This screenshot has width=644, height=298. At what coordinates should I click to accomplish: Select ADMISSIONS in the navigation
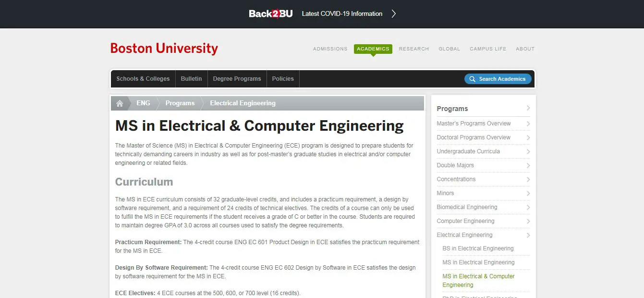coord(330,49)
